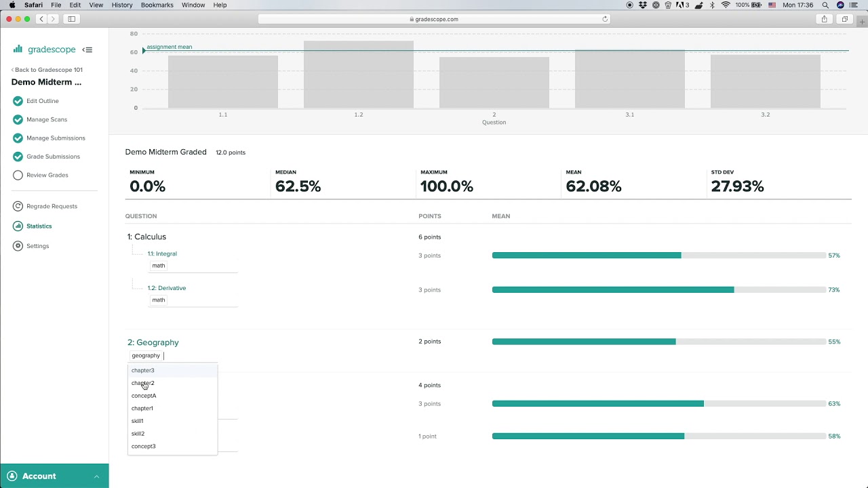
Task: Open Edit Outline step
Action: click(x=43, y=101)
